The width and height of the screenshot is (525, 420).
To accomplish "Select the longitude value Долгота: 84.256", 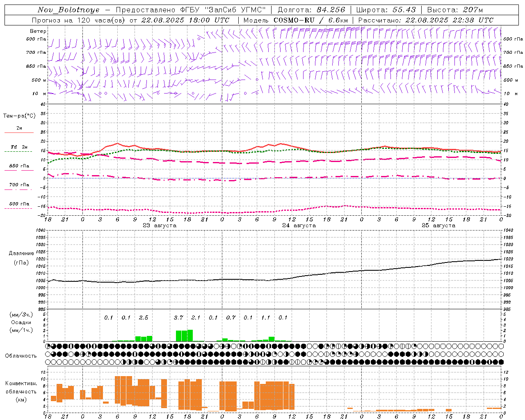I will pyautogui.click(x=311, y=10).
